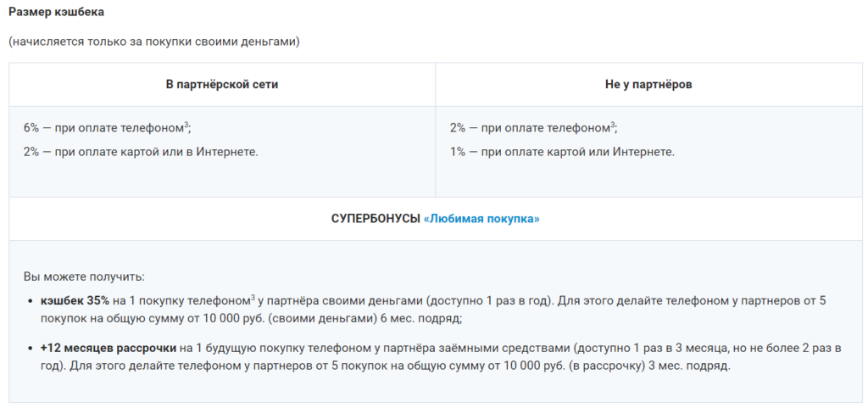Click the note about purchases with own money
868x408 pixels.
pos(154,42)
